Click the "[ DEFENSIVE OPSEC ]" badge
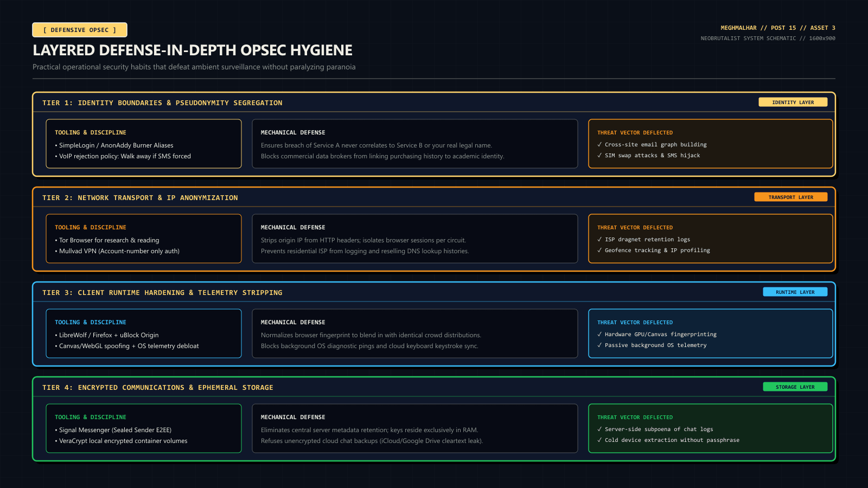 click(x=80, y=30)
